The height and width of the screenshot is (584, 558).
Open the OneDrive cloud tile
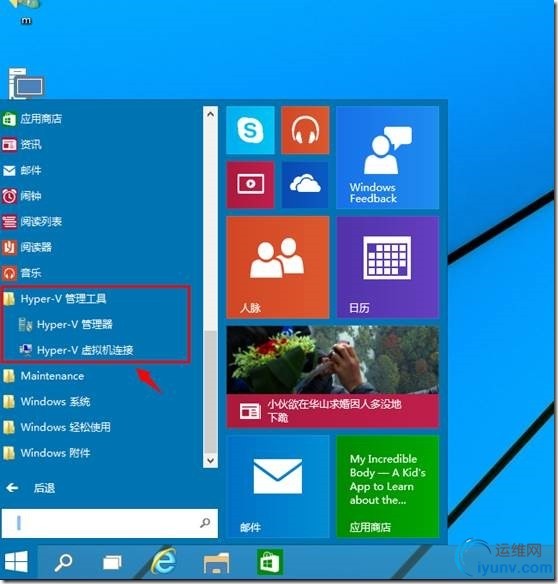tap(305, 184)
